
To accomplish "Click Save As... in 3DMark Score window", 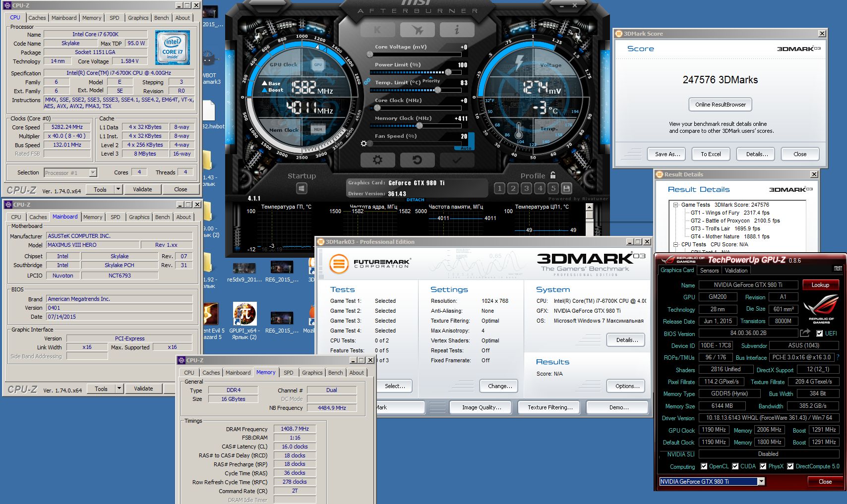I will pos(667,154).
